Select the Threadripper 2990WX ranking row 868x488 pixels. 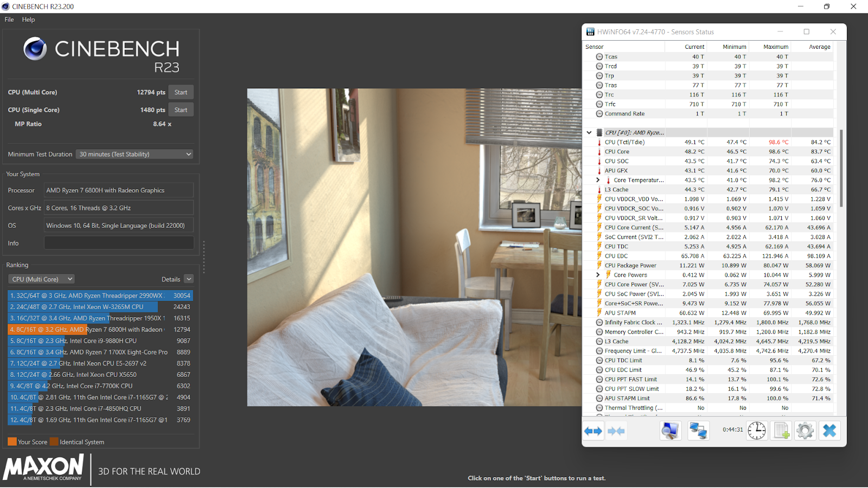pos(100,296)
